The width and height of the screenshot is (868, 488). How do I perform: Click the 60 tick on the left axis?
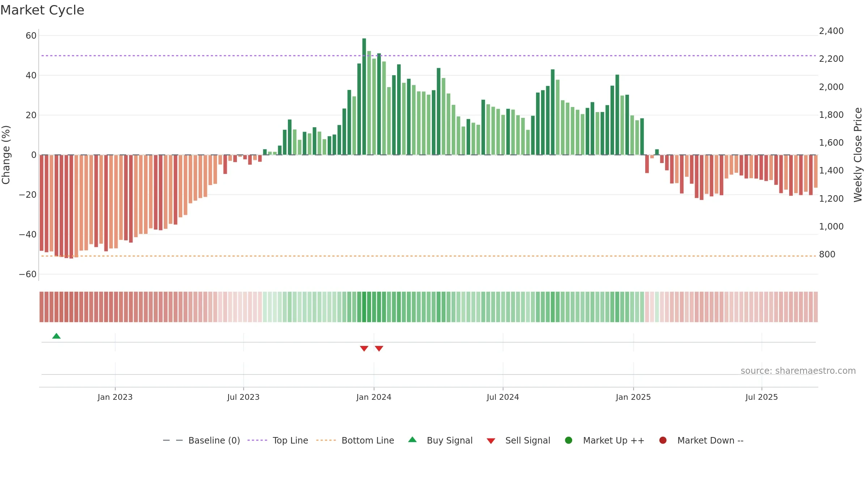[x=31, y=36]
